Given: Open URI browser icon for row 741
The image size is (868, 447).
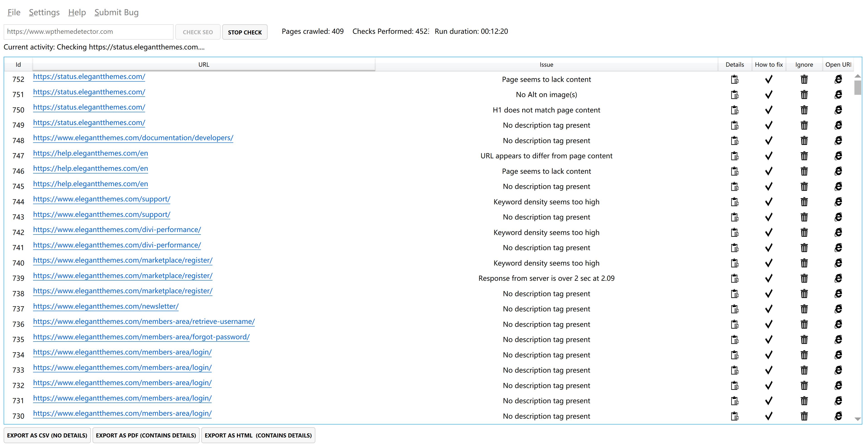Looking at the screenshot, I should click(x=838, y=248).
